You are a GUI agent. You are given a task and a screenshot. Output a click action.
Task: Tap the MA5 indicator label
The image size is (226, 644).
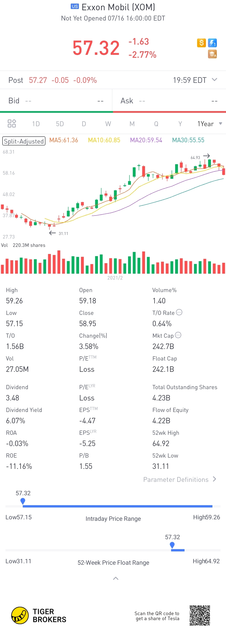[63, 140]
